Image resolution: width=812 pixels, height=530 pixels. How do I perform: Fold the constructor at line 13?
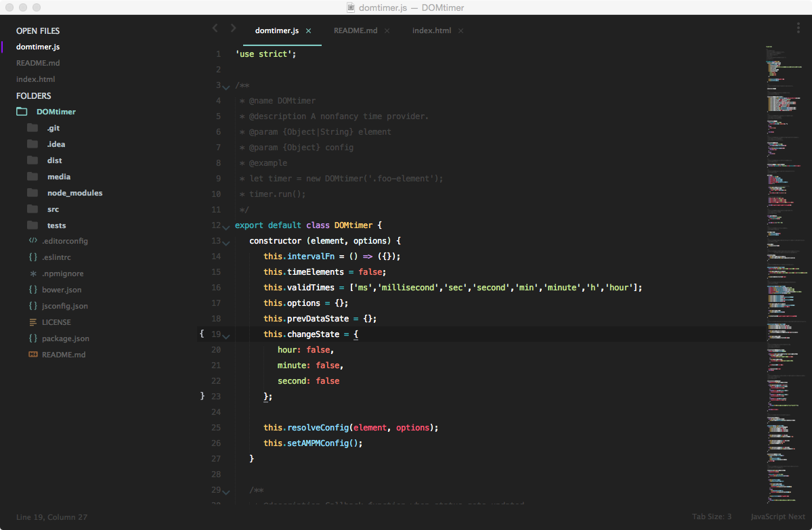coord(226,242)
